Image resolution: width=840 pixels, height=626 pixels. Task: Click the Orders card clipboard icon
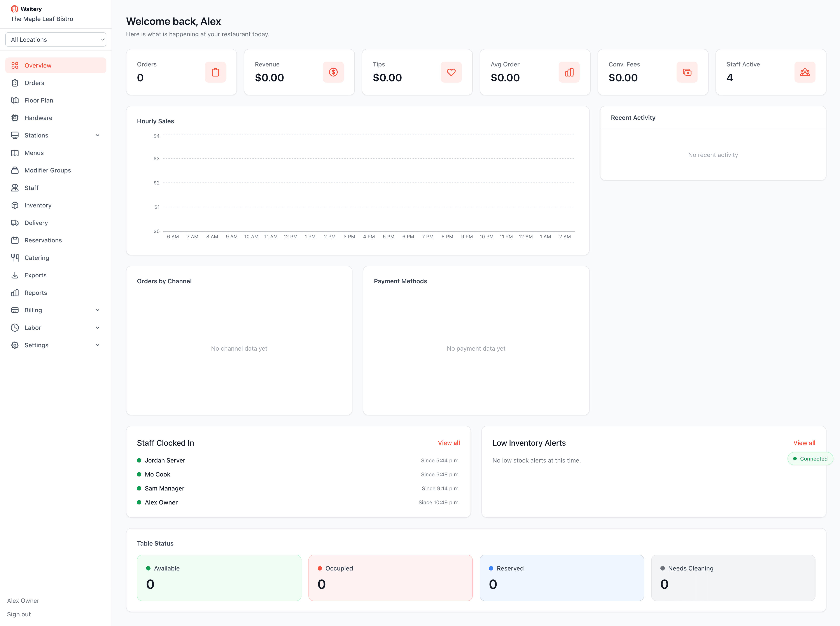tap(215, 72)
